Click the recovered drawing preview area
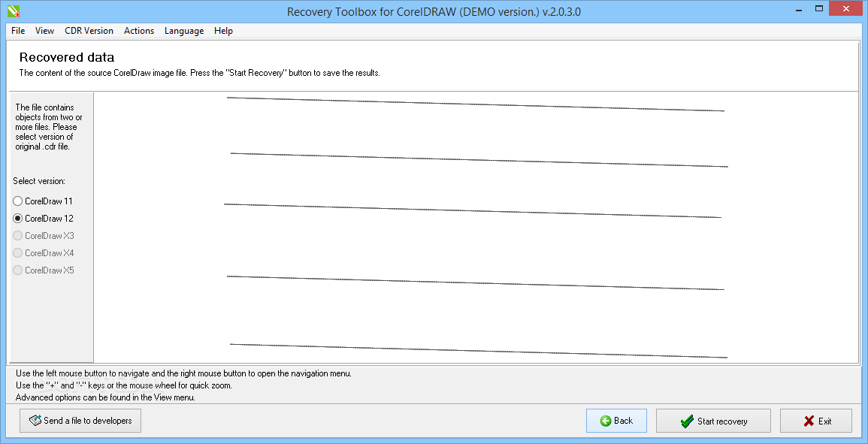This screenshot has width=868, height=444. pyautogui.click(x=476, y=228)
